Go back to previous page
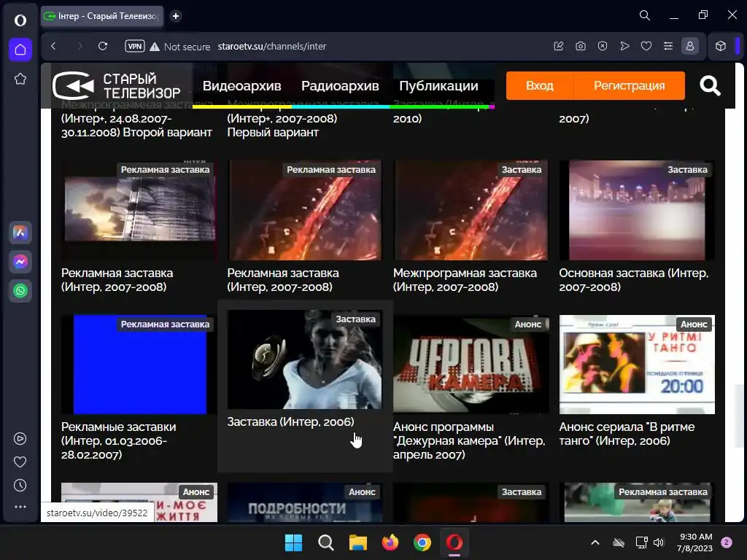747x560 pixels. 53,46
